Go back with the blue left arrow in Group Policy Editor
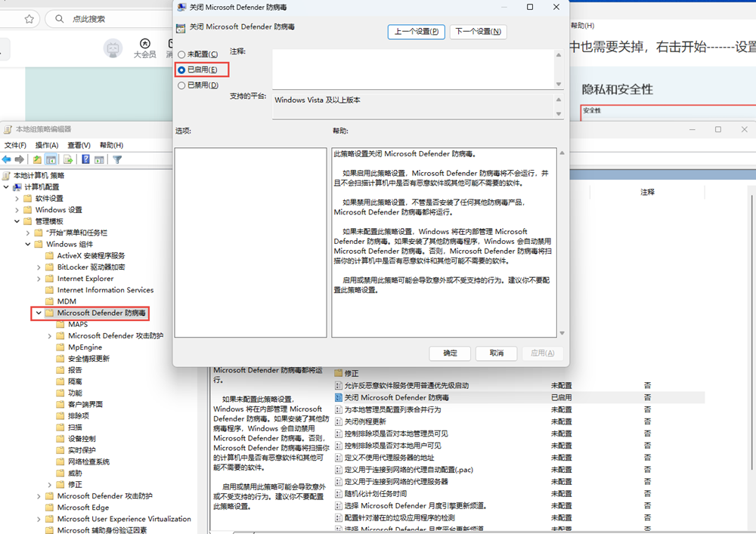 (x=6, y=159)
